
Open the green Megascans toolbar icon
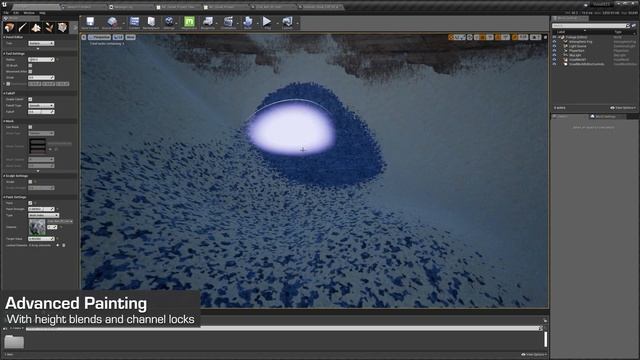[x=189, y=22]
